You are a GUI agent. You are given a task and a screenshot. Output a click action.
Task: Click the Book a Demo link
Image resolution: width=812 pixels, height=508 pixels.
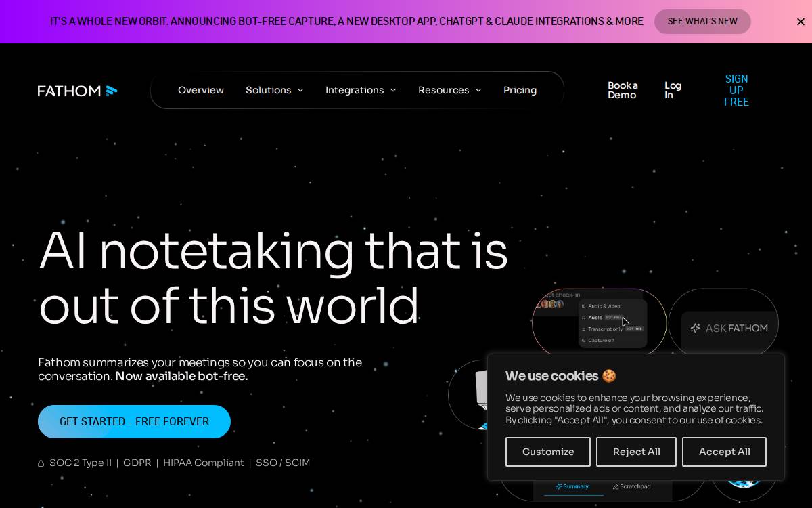click(x=623, y=90)
